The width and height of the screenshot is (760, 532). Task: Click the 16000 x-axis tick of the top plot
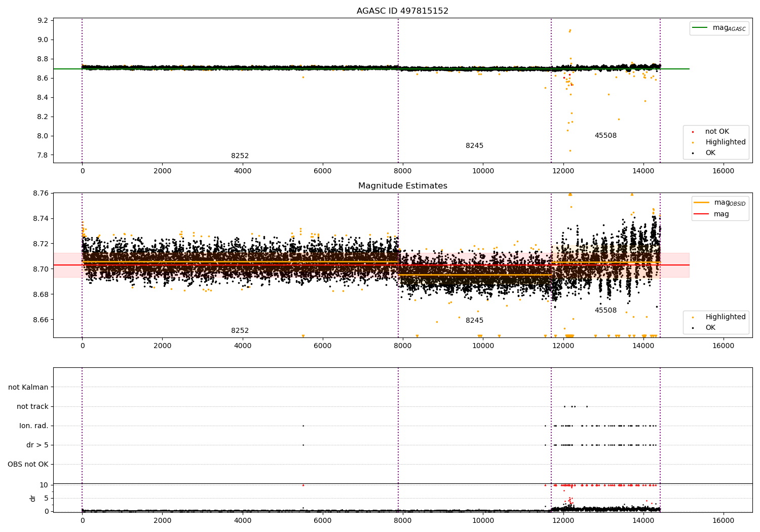tap(724, 171)
